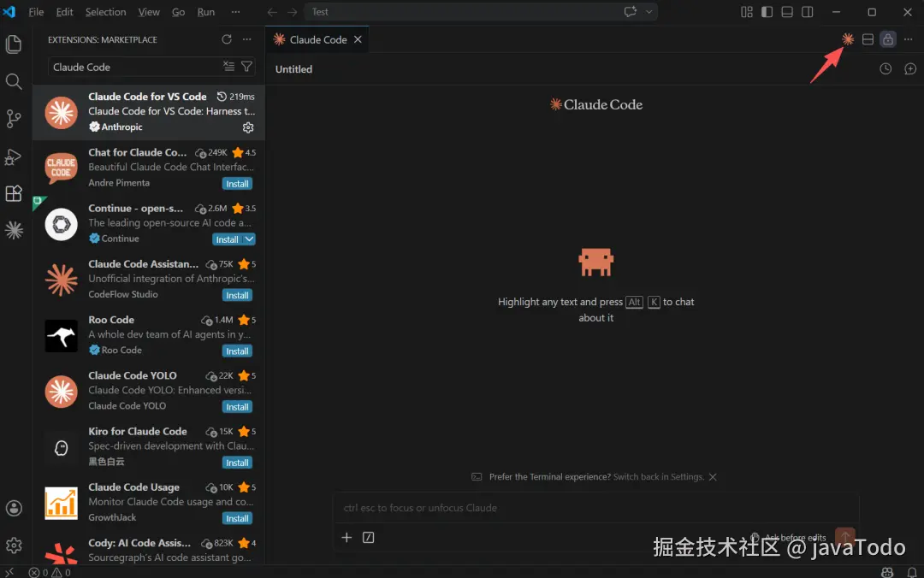Open the File menu

pos(36,12)
